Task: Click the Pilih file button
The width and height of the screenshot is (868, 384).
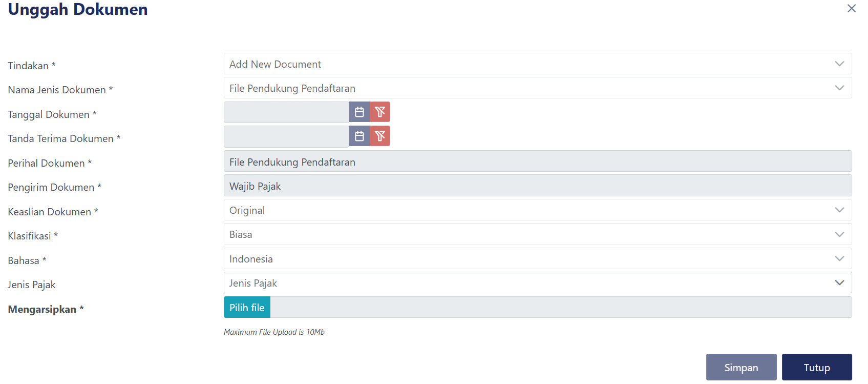Action: [247, 308]
